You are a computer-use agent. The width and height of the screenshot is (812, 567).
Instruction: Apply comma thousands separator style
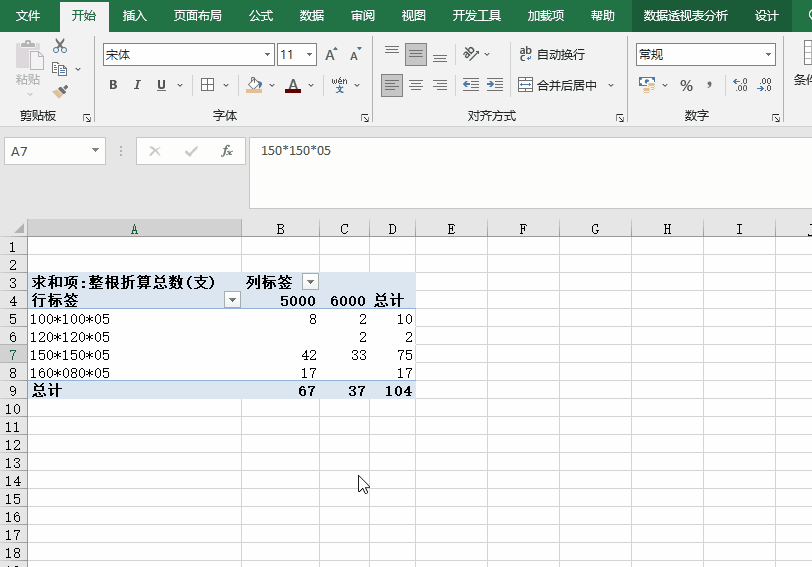(709, 85)
